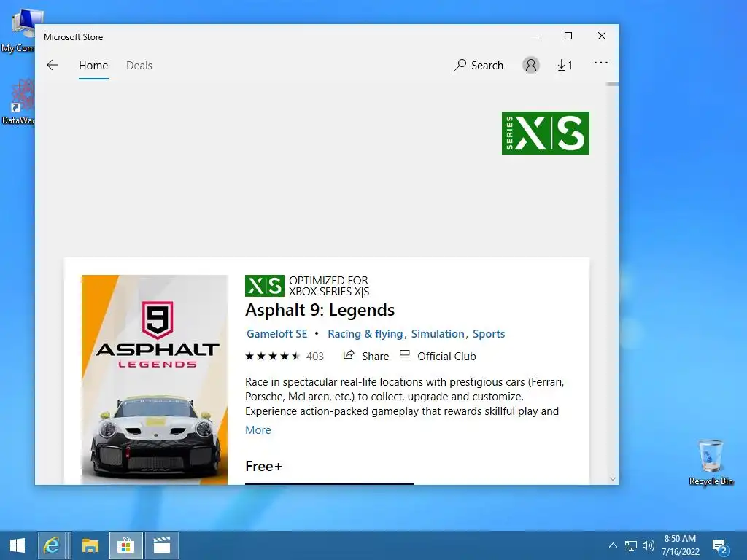Open File Explorer from taskbar

point(90,545)
